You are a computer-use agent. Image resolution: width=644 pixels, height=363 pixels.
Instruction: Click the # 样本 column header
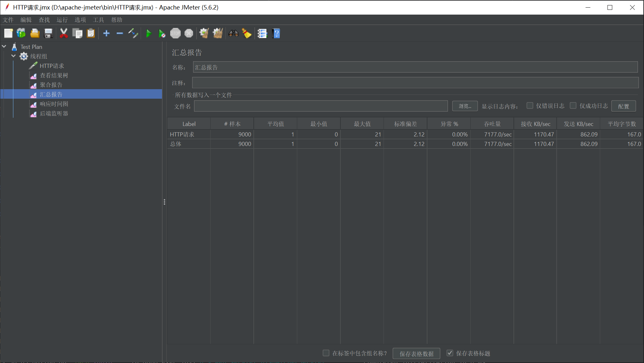(x=232, y=124)
